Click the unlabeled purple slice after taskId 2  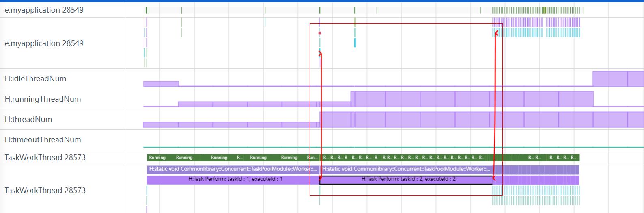pyautogui.click(x=536, y=180)
